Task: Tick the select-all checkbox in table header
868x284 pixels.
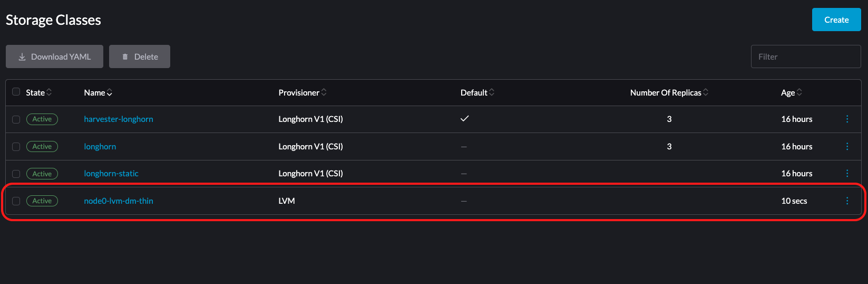Action: pyautogui.click(x=16, y=92)
